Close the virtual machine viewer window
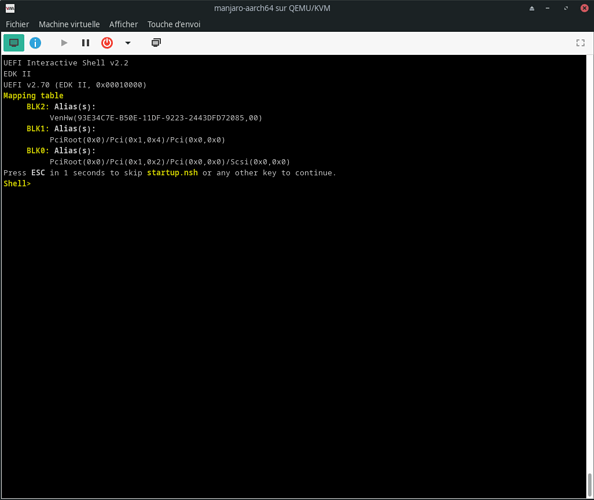The image size is (594, 500). click(x=584, y=8)
